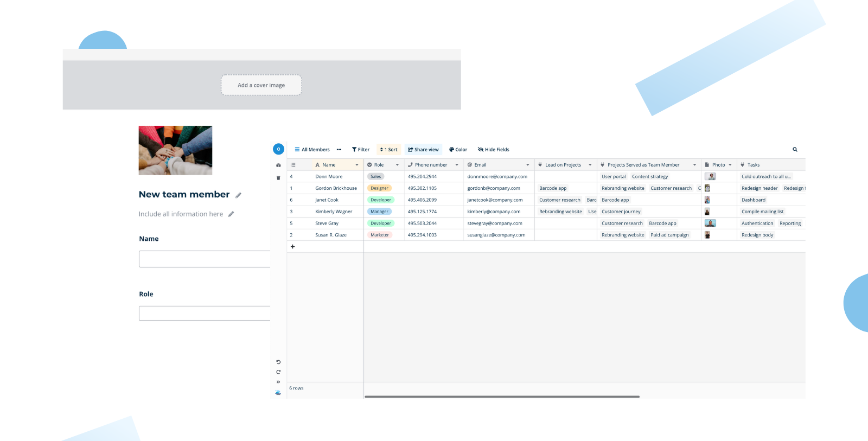Open the All Members view switcher
The height and width of the screenshot is (441, 868).
(312, 150)
